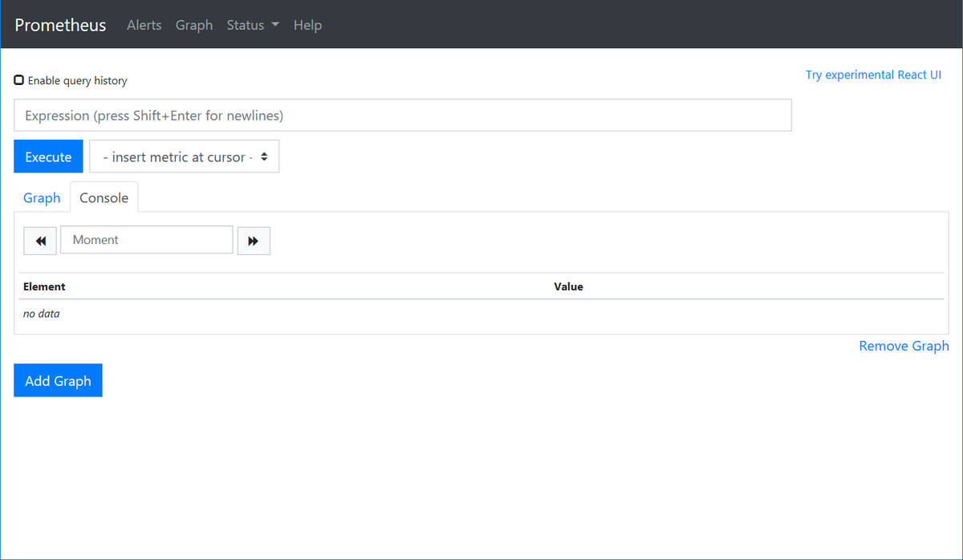Open the insert metric at cursor dropdown

click(x=184, y=157)
